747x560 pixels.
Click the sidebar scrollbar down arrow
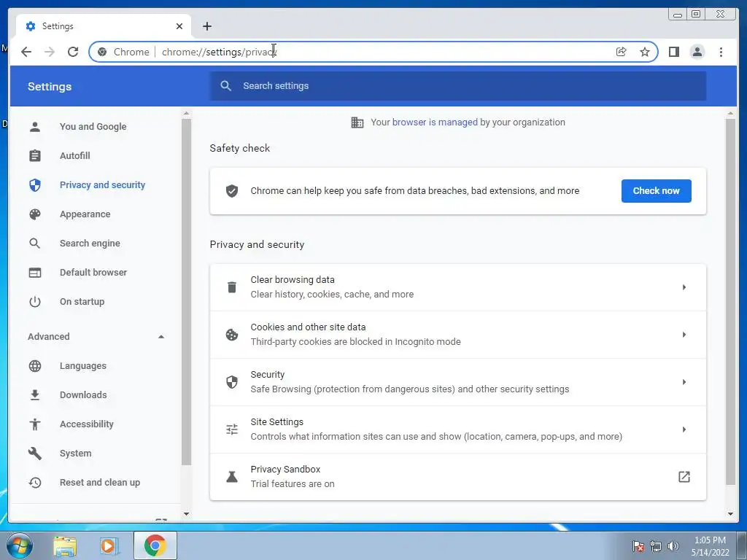186,514
